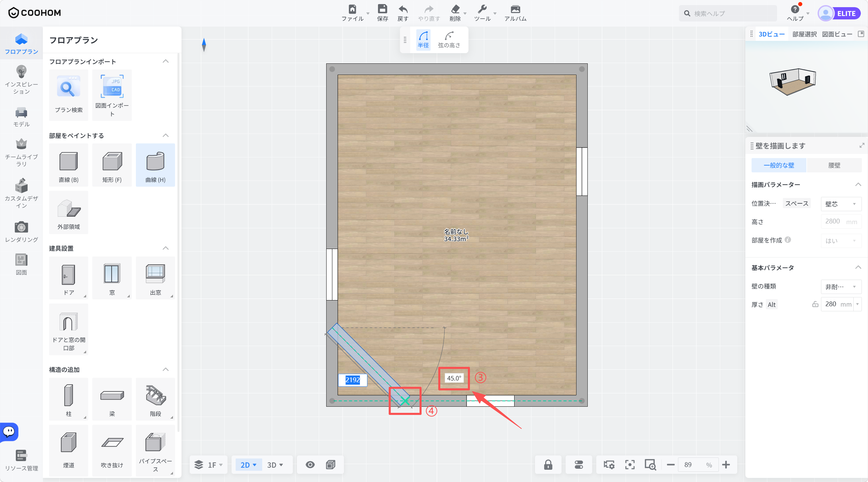Select the 一般的な壁 tab
Screen dimensions: 868x482
pyautogui.click(x=779, y=165)
